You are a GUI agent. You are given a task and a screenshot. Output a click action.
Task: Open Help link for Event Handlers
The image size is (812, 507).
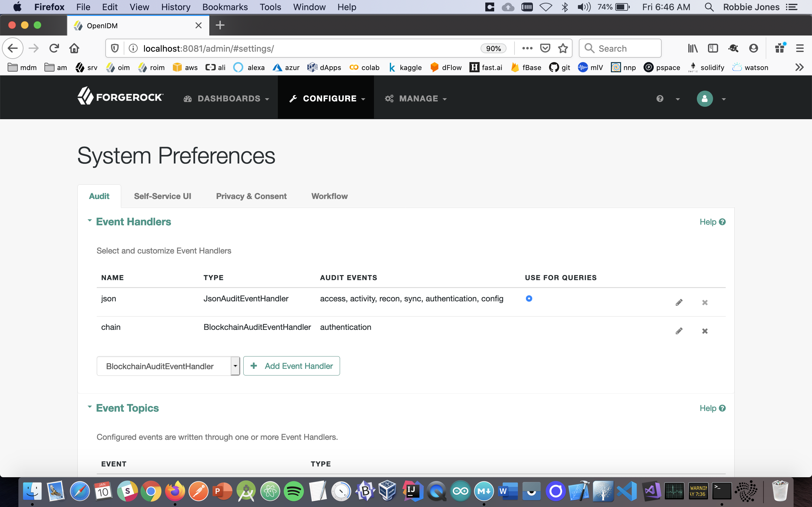coord(712,222)
